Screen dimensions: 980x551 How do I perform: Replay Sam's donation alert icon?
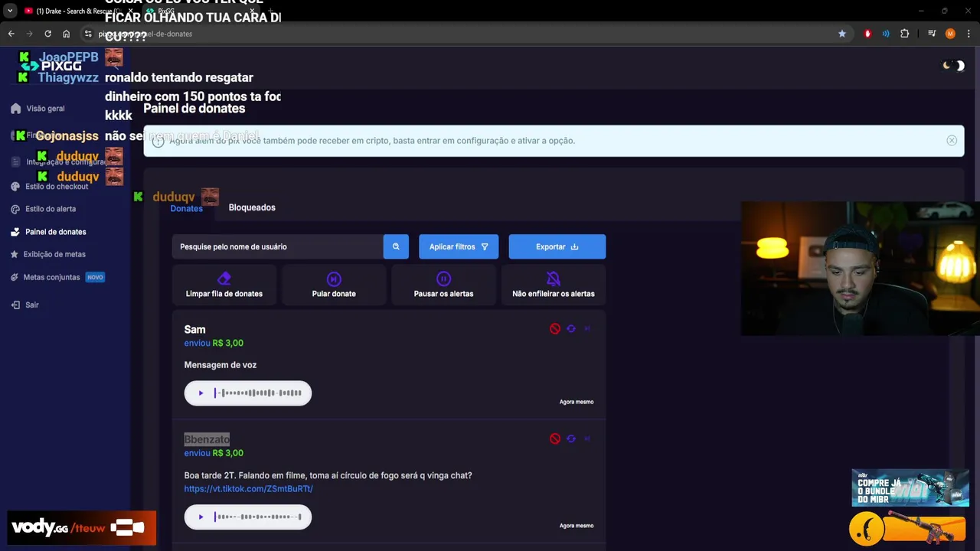tap(571, 329)
